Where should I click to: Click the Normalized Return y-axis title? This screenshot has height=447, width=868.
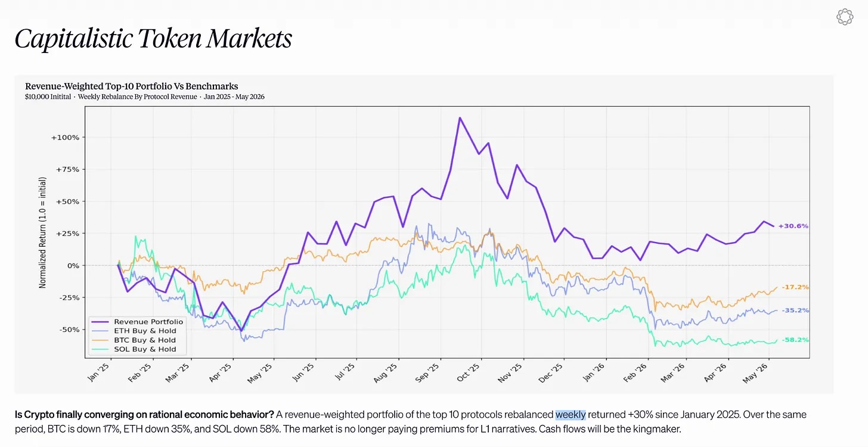(x=42, y=232)
